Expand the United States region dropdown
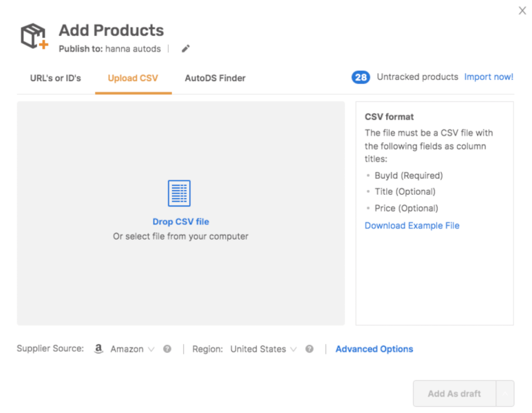 coord(264,349)
